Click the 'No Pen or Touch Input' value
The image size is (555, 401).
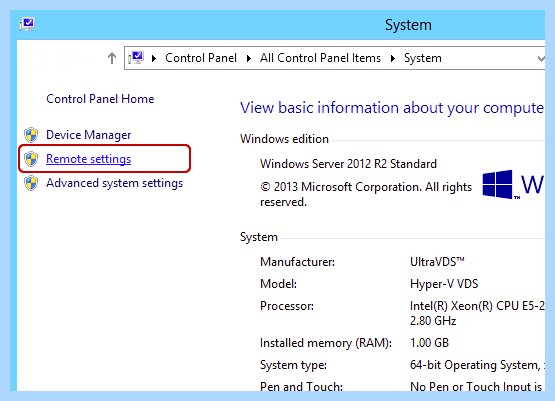(476, 386)
